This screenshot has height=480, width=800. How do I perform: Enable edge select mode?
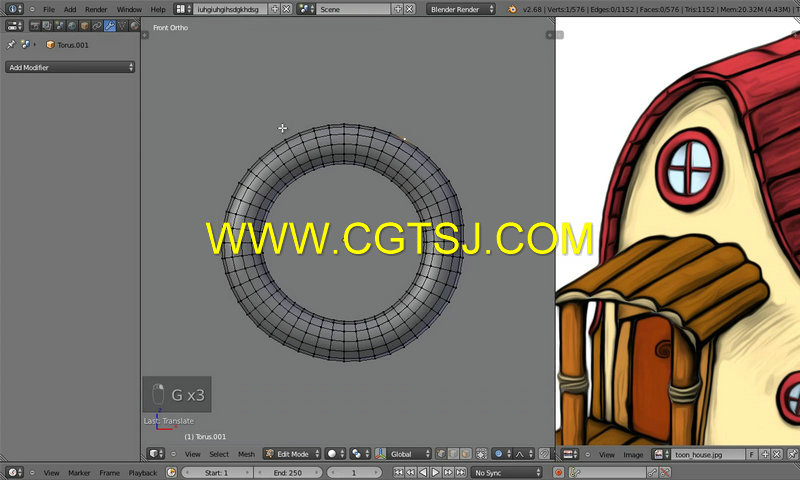[453, 453]
